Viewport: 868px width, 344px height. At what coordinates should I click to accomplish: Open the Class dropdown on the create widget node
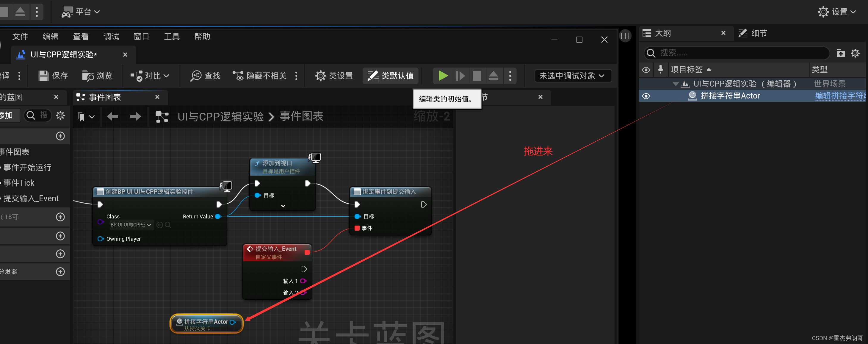(132, 225)
